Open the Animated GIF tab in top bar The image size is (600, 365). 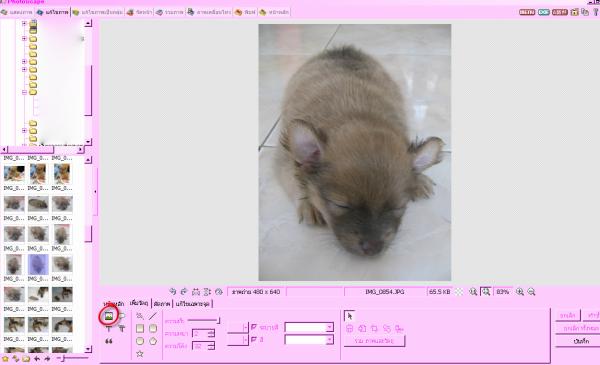[209, 12]
